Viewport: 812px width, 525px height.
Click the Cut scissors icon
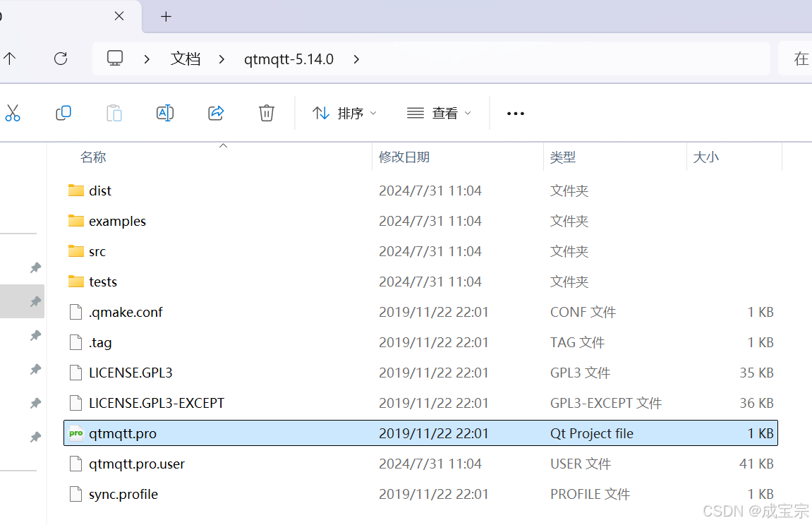click(x=13, y=113)
